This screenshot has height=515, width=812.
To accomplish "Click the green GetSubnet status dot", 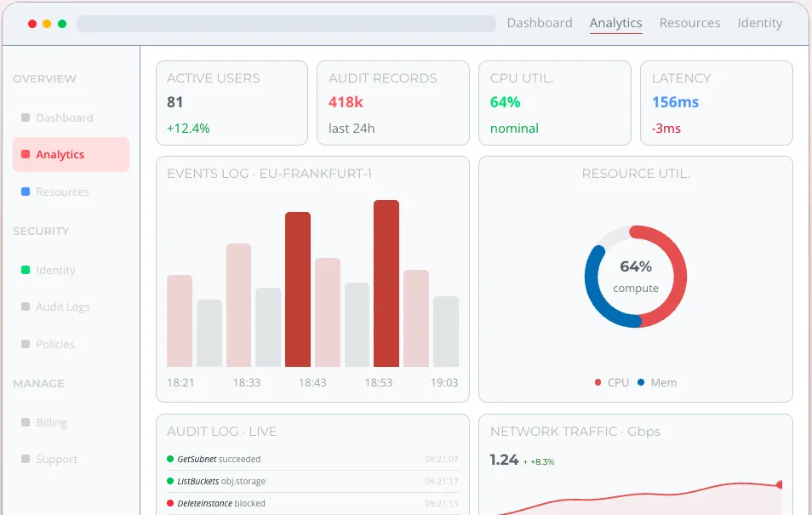I will point(170,459).
